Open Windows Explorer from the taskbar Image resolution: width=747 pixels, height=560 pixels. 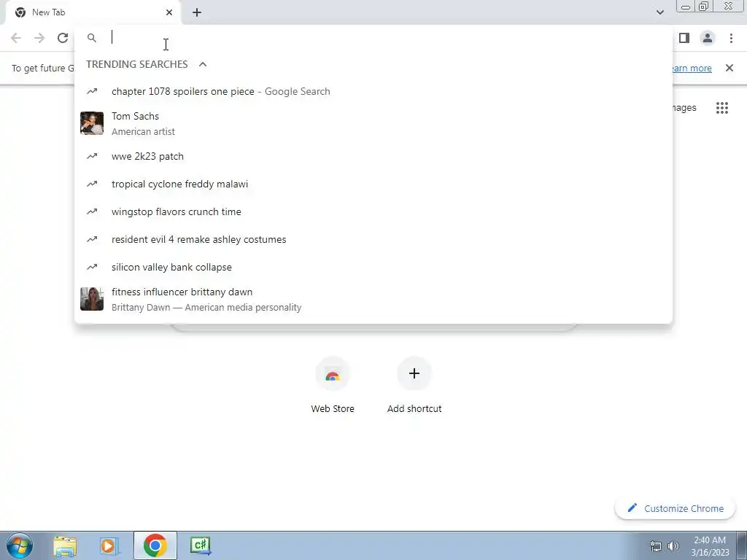click(x=65, y=545)
